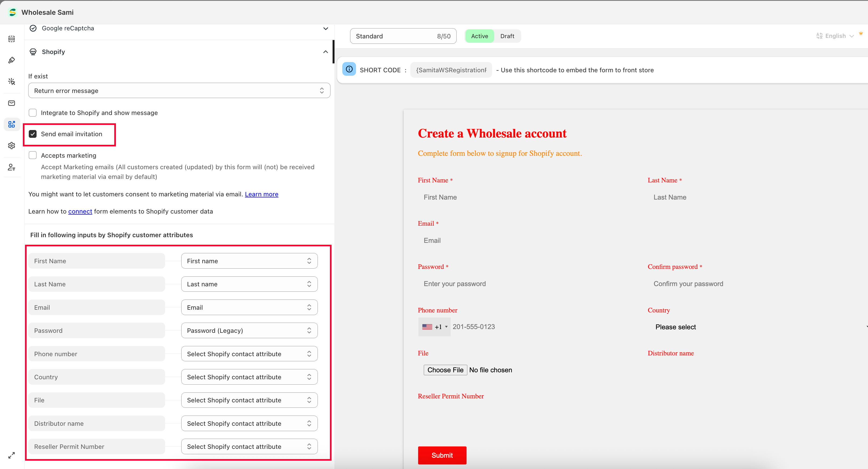The image size is (868, 469).
Task: Enable Integrate to Shopify and show message
Action: (33, 113)
